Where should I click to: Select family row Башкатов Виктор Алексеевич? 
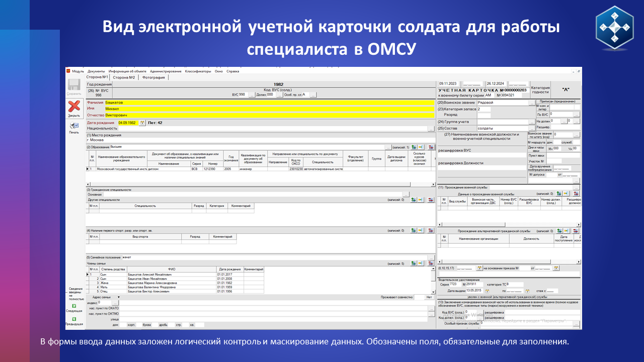(175, 291)
